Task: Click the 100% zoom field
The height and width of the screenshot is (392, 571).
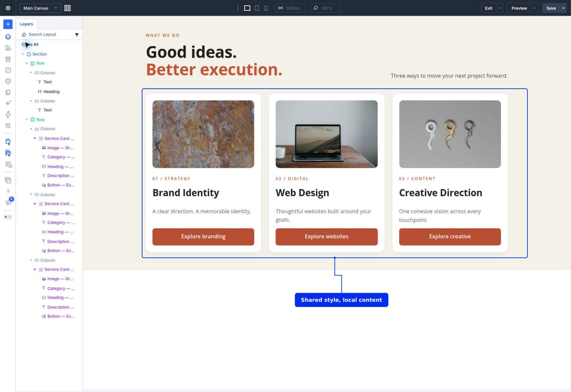Action: [326, 8]
